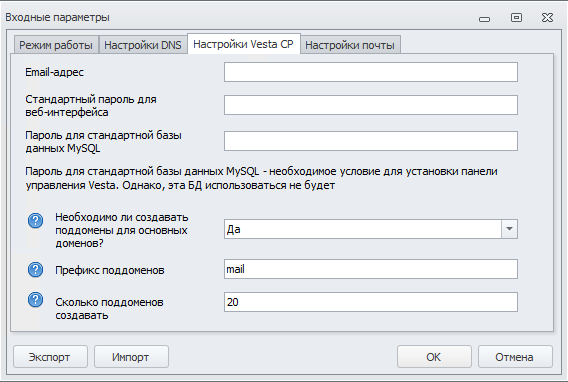
Task: Go to Настройки почты tab
Action: [x=350, y=45]
